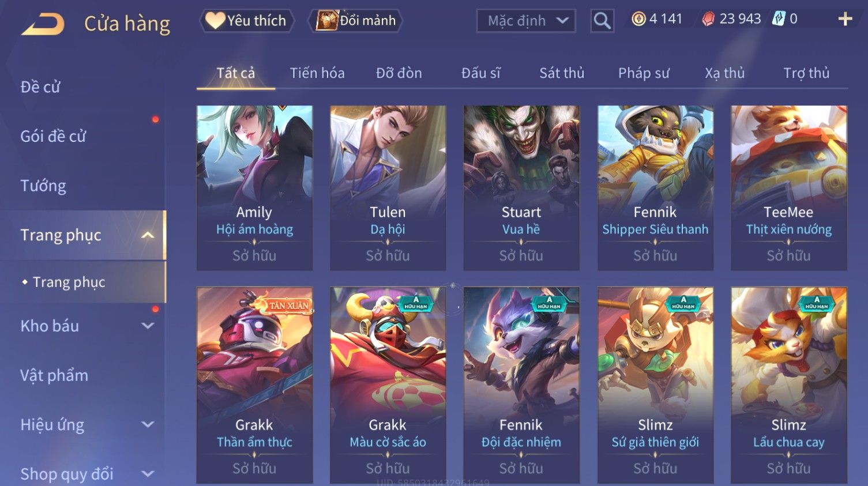Switch to the Pháp sư tab

point(644,73)
